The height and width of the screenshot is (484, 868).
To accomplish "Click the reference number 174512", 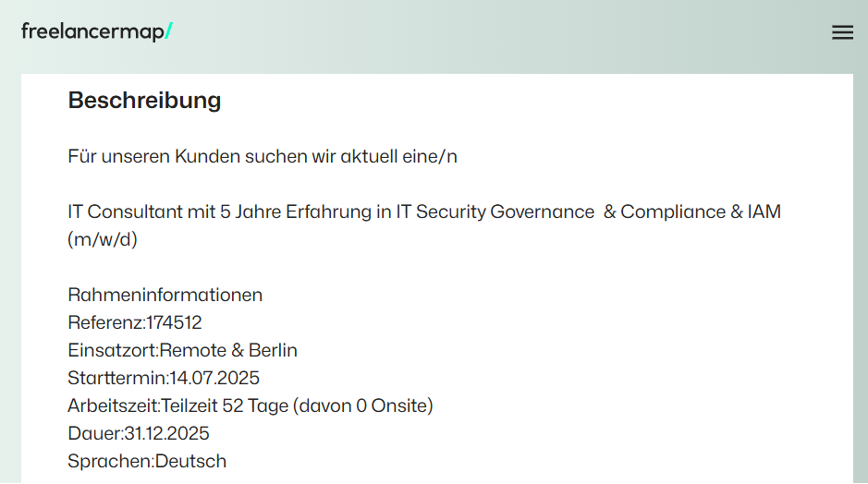I will click(175, 322).
